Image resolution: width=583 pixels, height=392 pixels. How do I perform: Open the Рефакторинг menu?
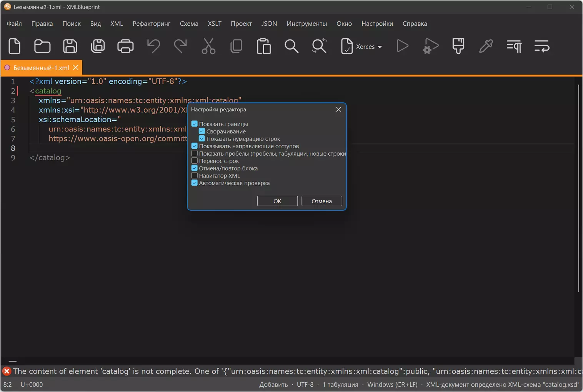pyautogui.click(x=152, y=23)
